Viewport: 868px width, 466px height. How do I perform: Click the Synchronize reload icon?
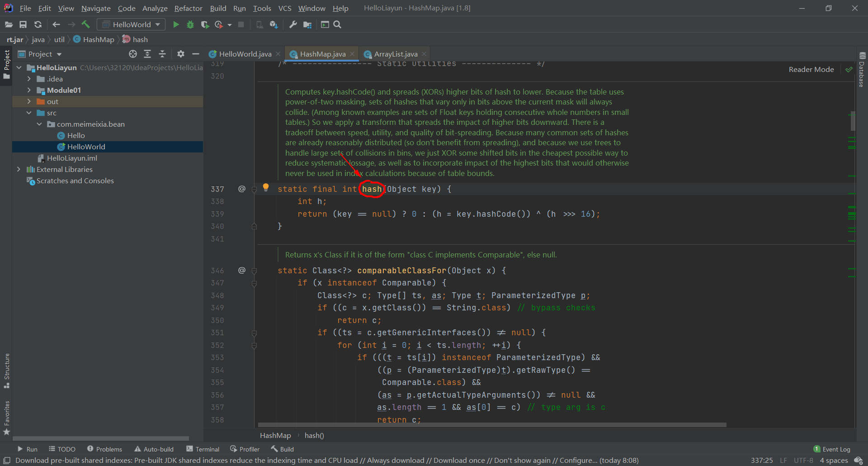pyautogui.click(x=38, y=24)
